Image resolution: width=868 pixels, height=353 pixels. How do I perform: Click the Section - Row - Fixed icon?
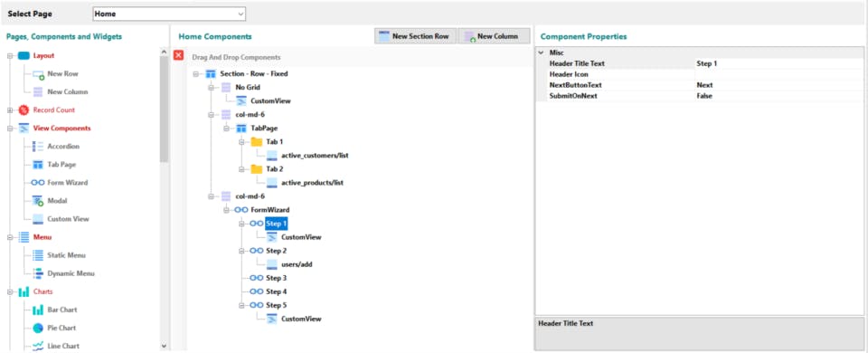click(211, 73)
